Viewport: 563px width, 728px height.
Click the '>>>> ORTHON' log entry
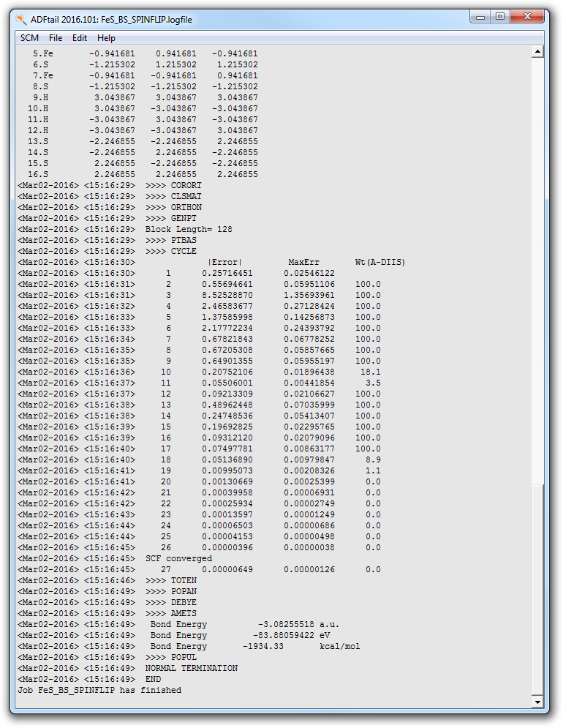pos(173,207)
